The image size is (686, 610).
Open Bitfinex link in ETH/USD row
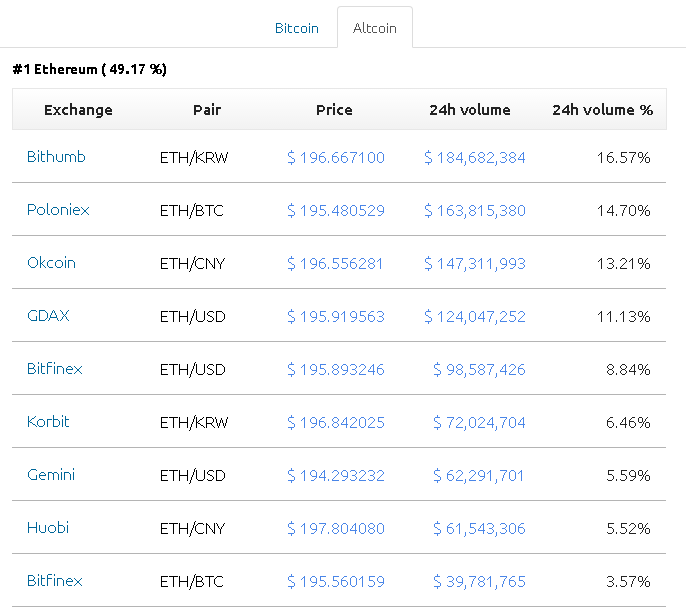pos(54,368)
